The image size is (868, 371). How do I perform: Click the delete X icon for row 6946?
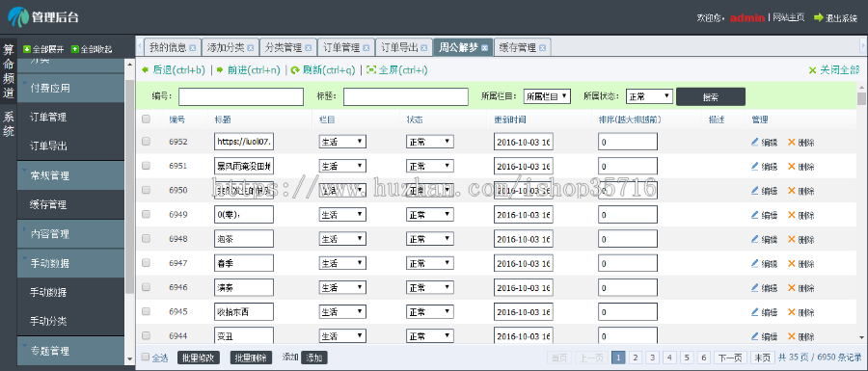click(x=792, y=287)
